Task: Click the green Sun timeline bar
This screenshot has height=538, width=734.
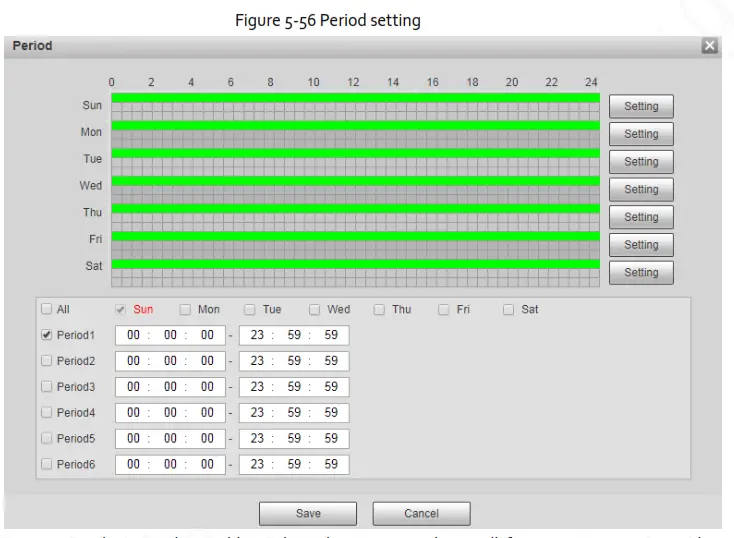Action: tap(356, 98)
